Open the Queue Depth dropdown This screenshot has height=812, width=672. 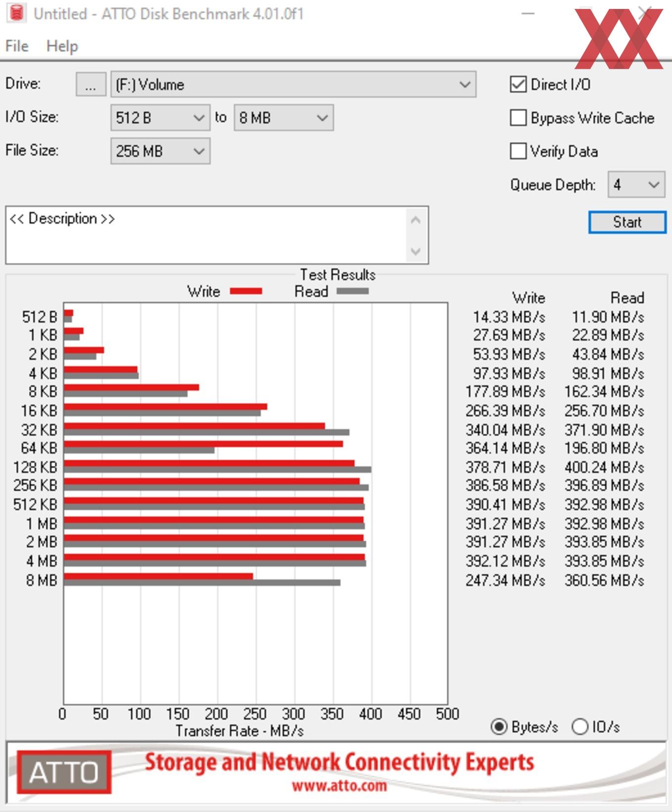click(x=636, y=185)
